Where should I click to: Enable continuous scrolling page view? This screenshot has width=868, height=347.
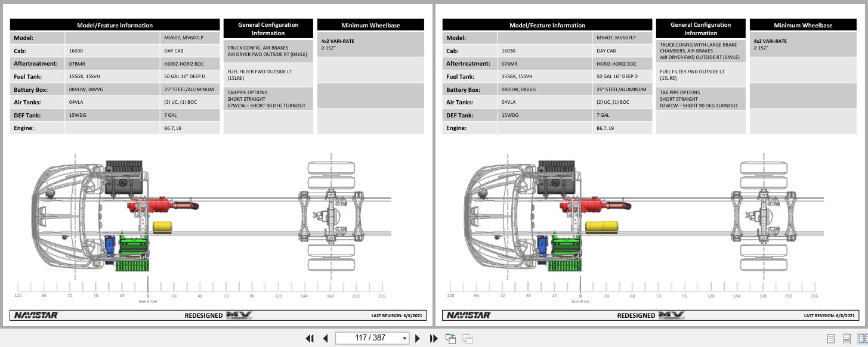[847, 338]
